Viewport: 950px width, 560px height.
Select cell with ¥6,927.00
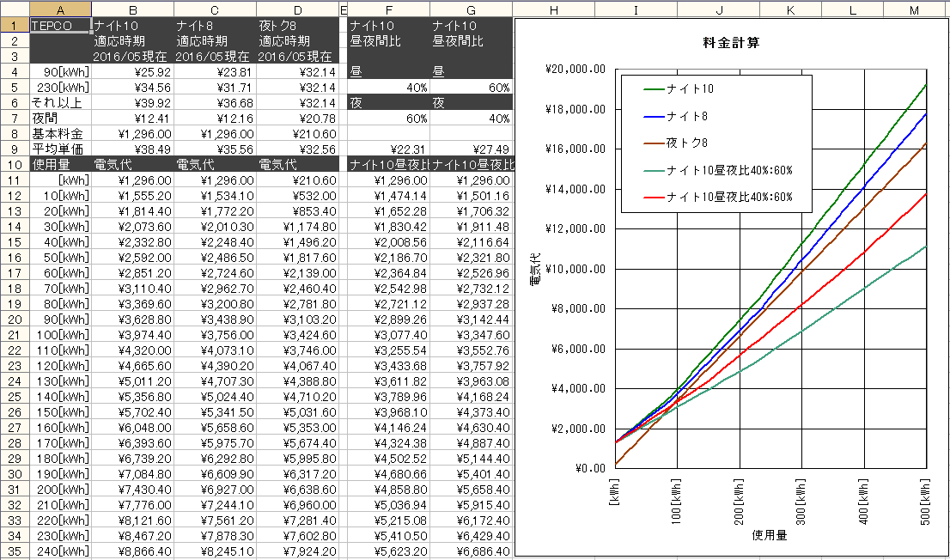[x=215, y=490]
